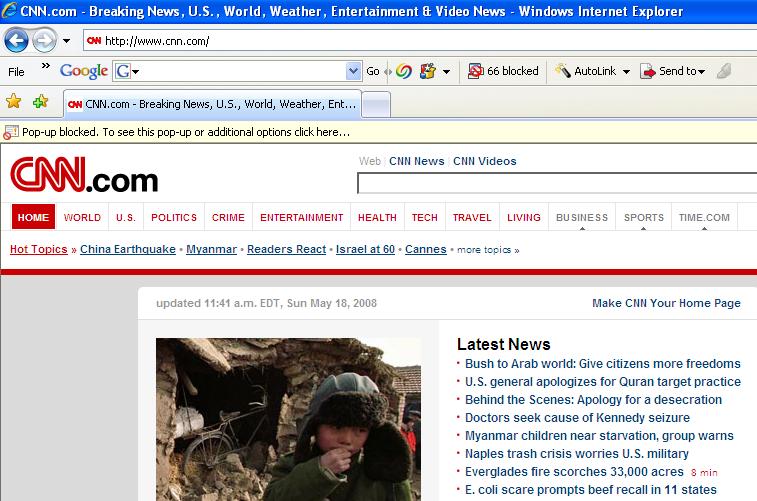
Task: Click the AutoLink wand icon
Action: pos(563,71)
